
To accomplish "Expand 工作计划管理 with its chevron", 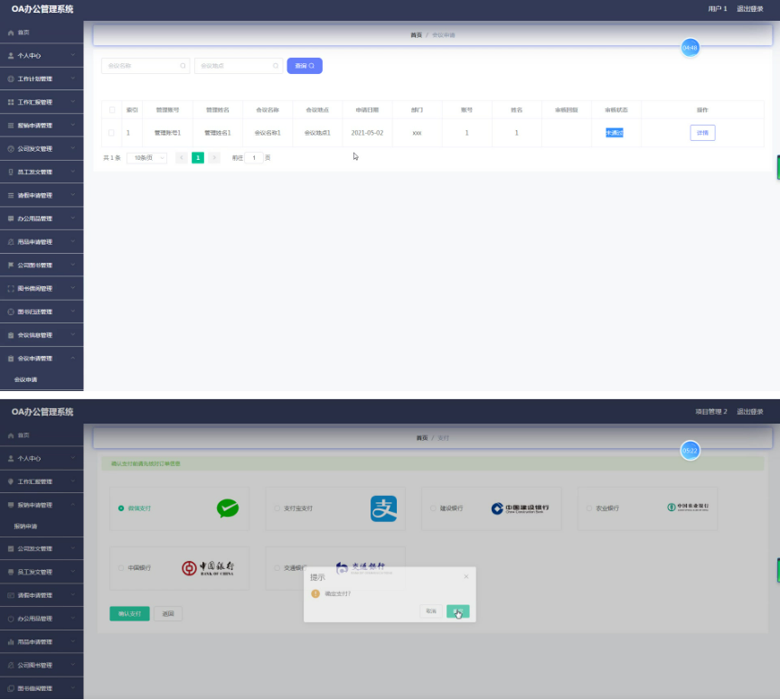I will point(72,79).
